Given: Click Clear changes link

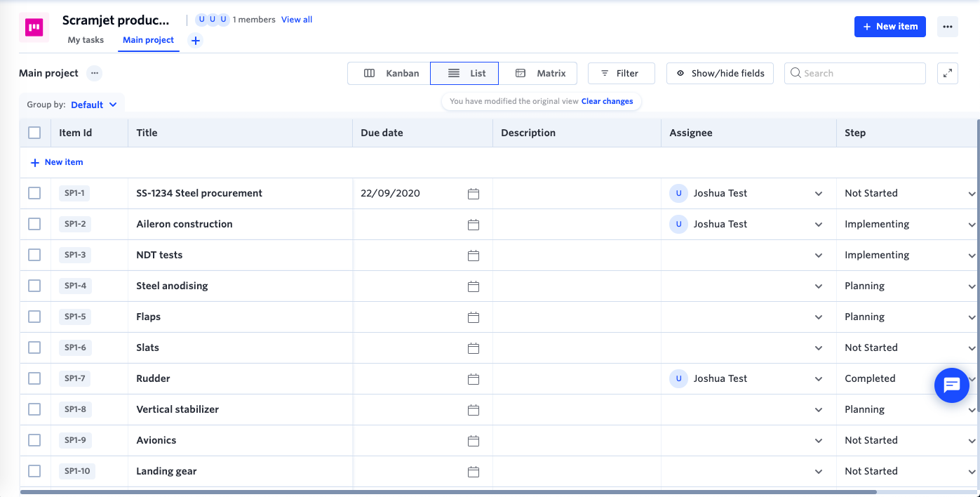Looking at the screenshot, I should click(x=607, y=101).
